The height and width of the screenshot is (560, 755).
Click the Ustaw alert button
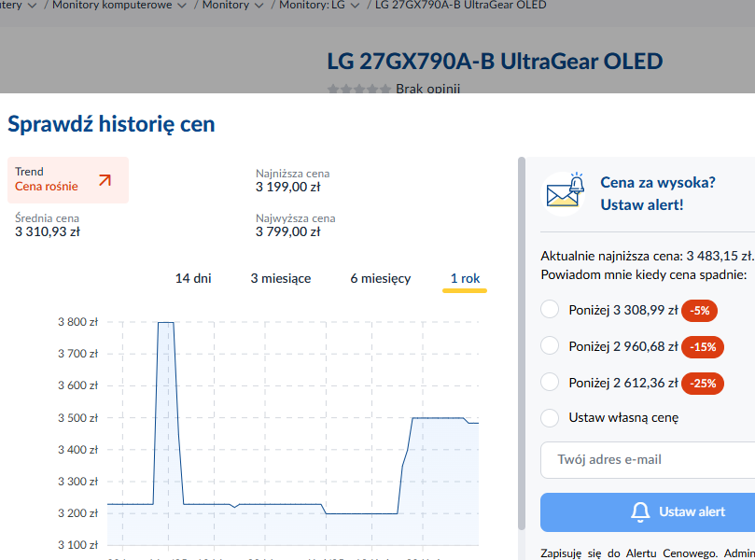click(648, 511)
